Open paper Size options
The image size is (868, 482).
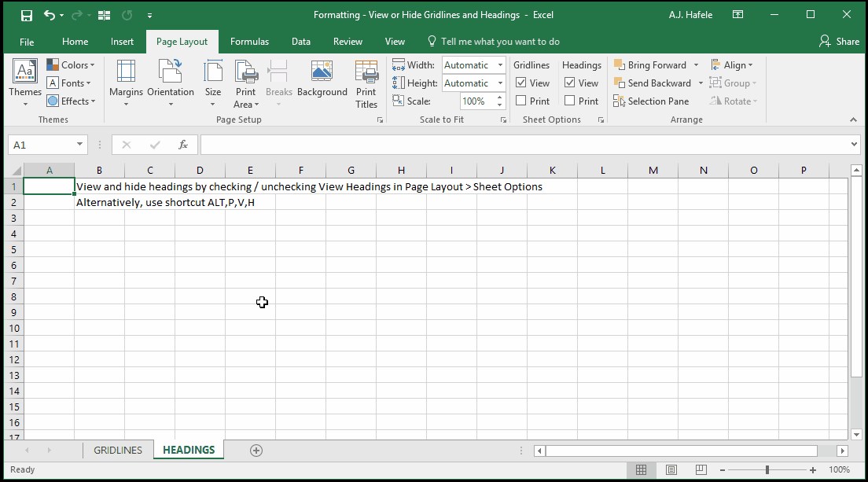click(x=212, y=83)
